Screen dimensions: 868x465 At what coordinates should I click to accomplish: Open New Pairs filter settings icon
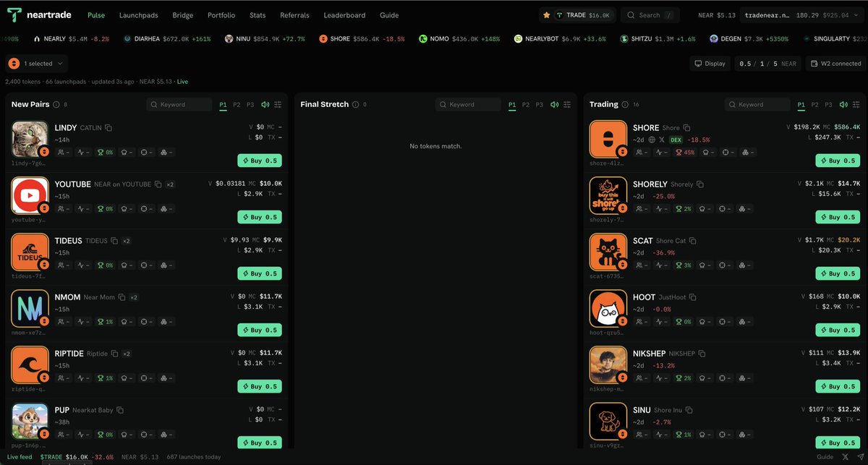[278, 105]
